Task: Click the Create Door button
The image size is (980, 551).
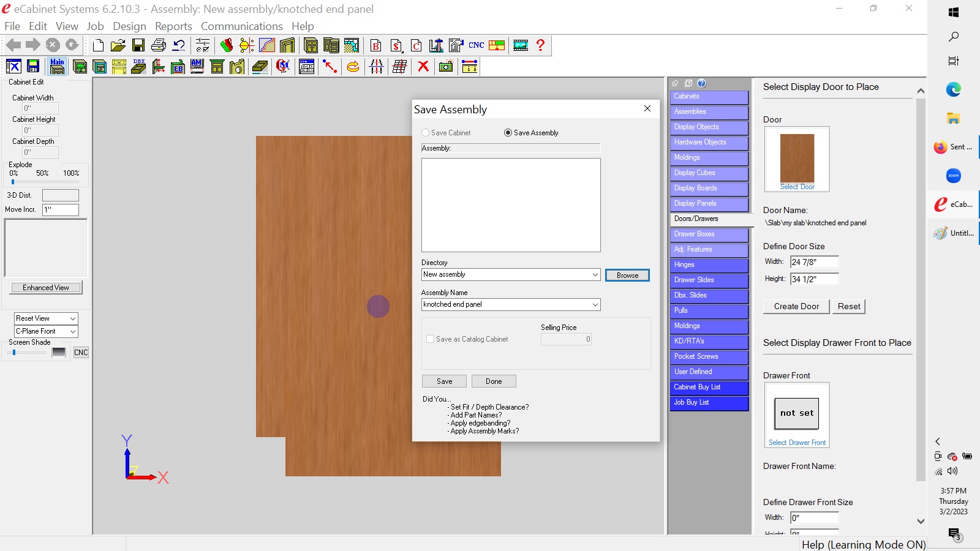Action: [x=796, y=307]
